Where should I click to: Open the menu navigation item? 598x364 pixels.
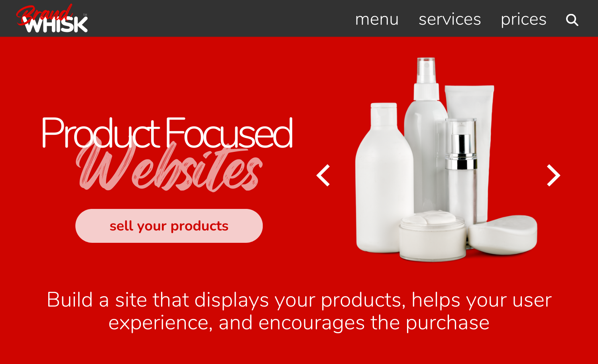(x=377, y=19)
